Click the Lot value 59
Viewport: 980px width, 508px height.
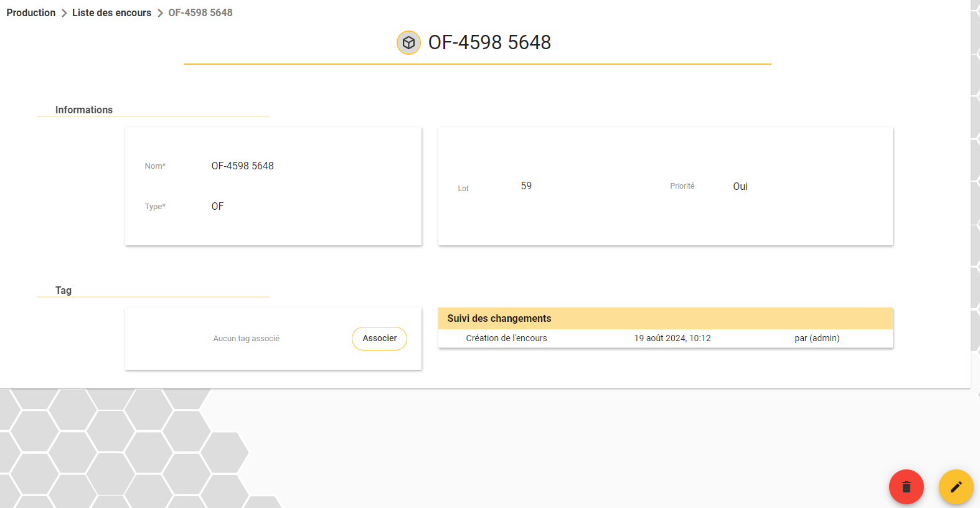(526, 186)
